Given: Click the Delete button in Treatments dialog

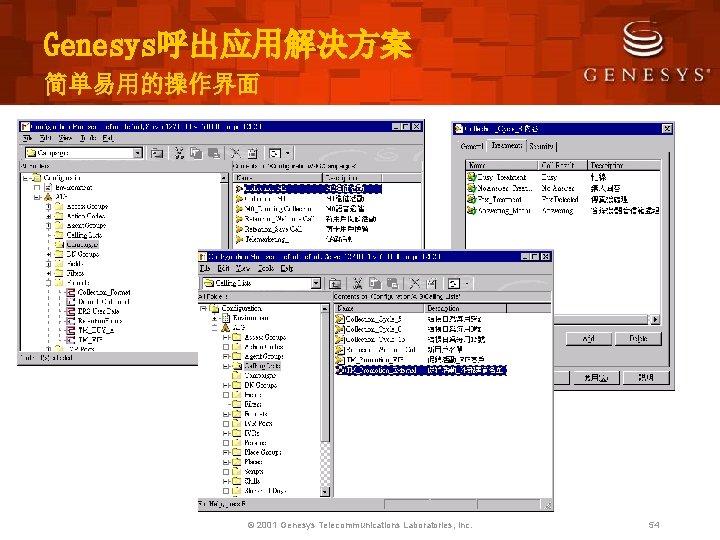Looking at the screenshot, I should 638,338.
